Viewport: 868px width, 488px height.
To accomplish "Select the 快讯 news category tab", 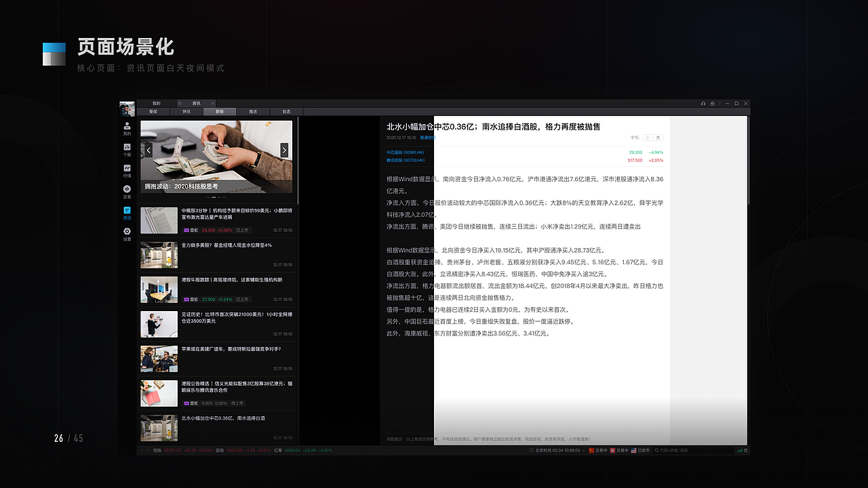I will (x=186, y=111).
